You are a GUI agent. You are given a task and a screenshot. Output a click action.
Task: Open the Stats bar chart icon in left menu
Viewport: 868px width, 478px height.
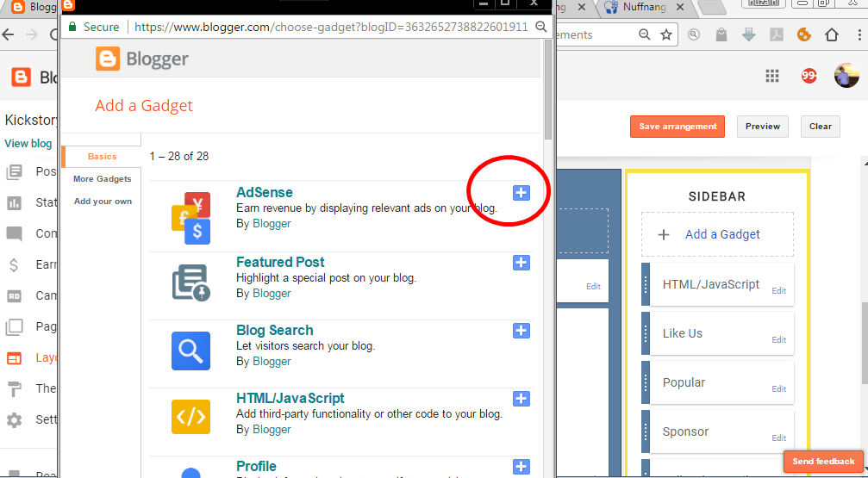[x=15, y=203]
